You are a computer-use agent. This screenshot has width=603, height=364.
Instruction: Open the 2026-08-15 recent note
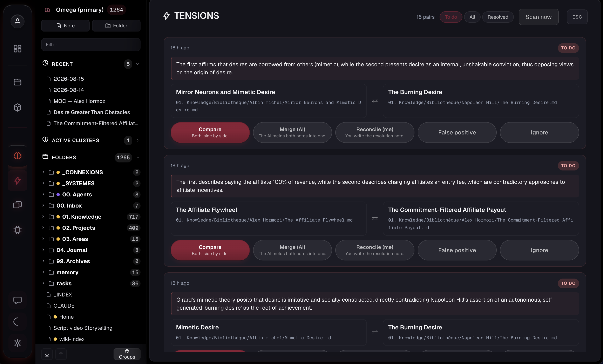tap(69, 79)
